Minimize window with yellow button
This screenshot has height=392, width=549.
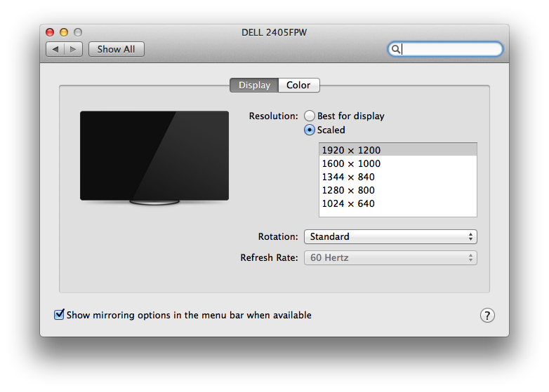64,32
